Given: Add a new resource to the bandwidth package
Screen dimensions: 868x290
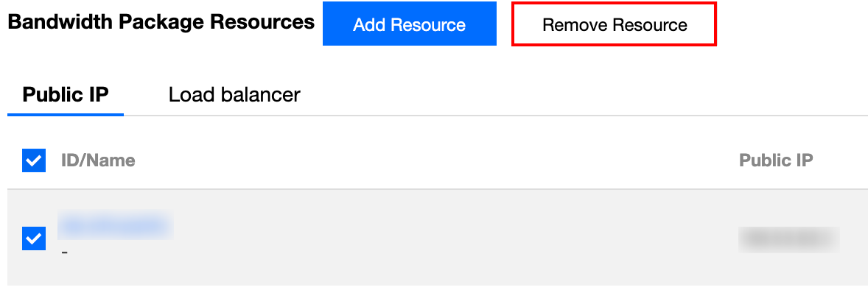Looking at the screenshot, I should (x=409, y=24).
